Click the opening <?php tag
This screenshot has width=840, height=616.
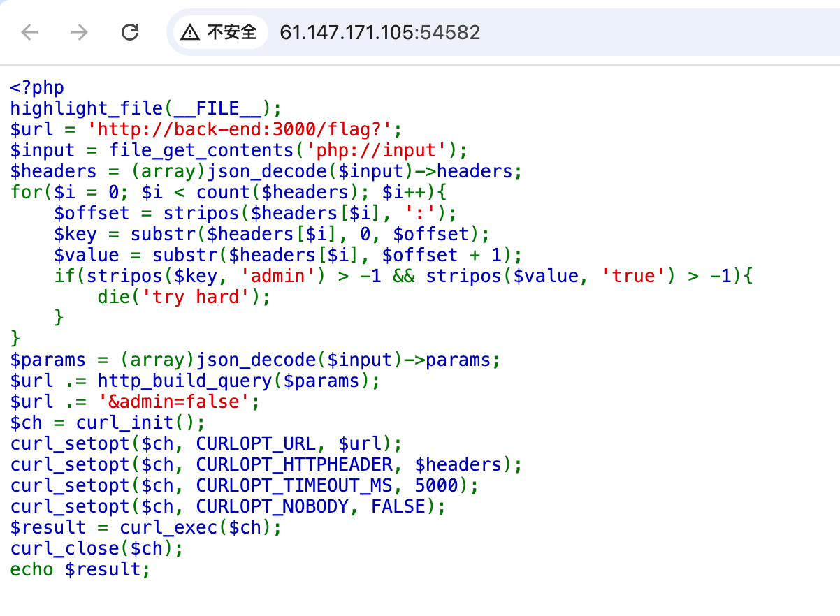[36, 87]
